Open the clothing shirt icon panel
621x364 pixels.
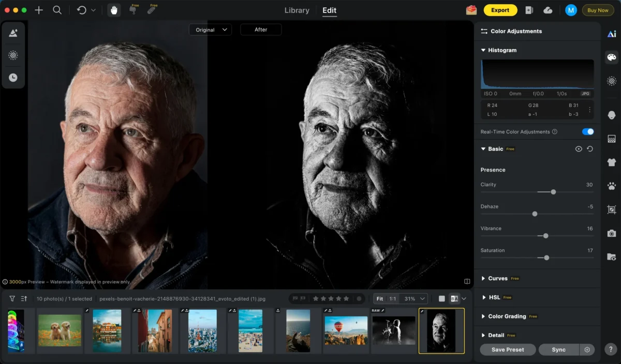coord(612,162)
